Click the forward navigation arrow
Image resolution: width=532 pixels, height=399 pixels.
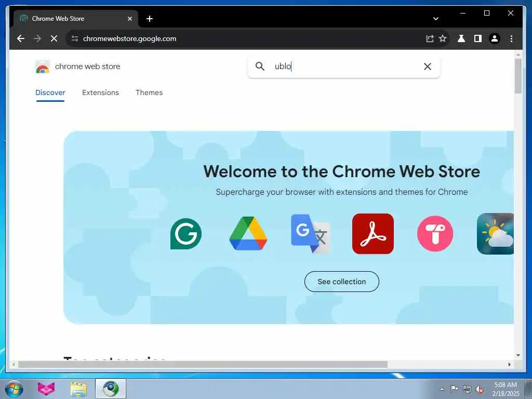37,38
